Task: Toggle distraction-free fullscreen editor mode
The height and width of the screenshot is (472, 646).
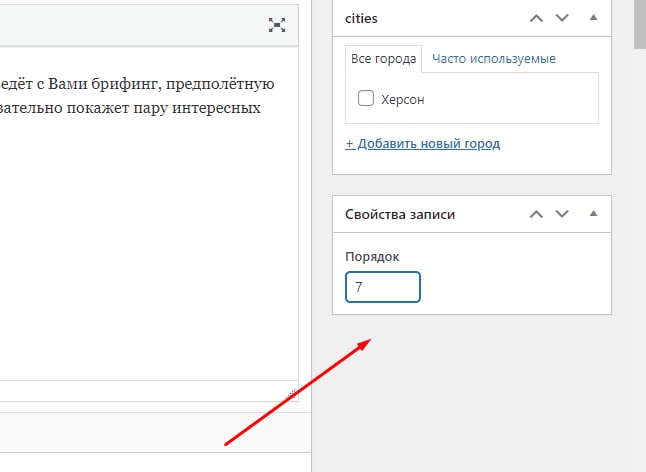Action: tap(277, 25)
